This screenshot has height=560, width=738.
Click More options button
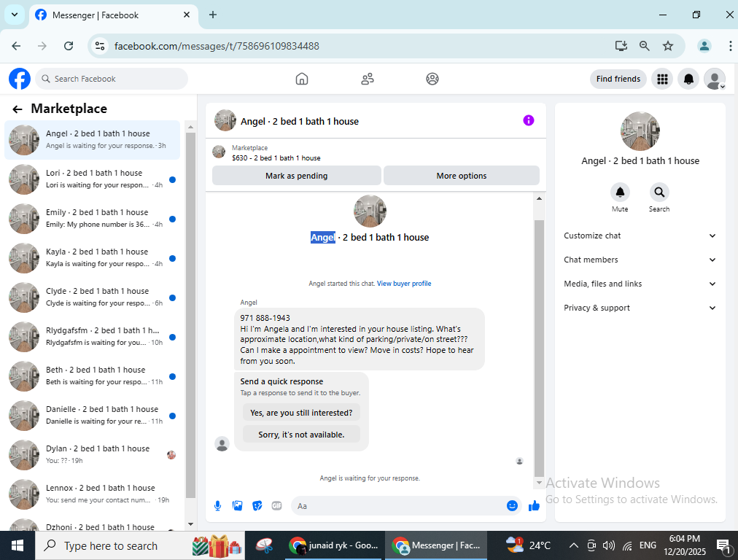(x=461, y=176)
